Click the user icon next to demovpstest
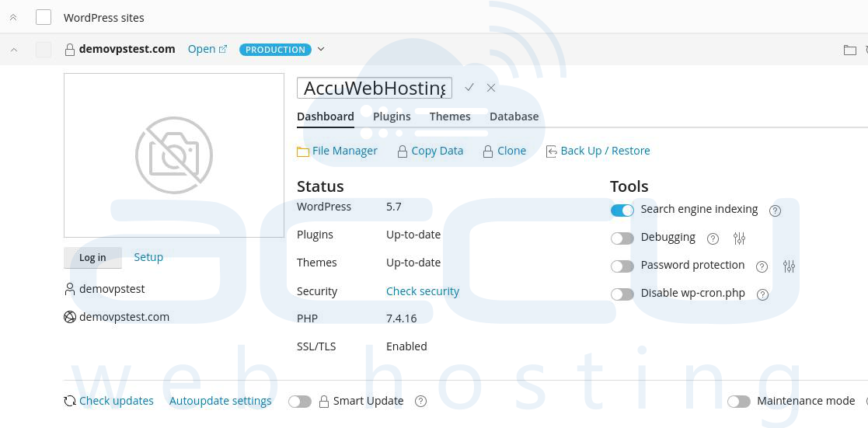 (x=70, y=289)
